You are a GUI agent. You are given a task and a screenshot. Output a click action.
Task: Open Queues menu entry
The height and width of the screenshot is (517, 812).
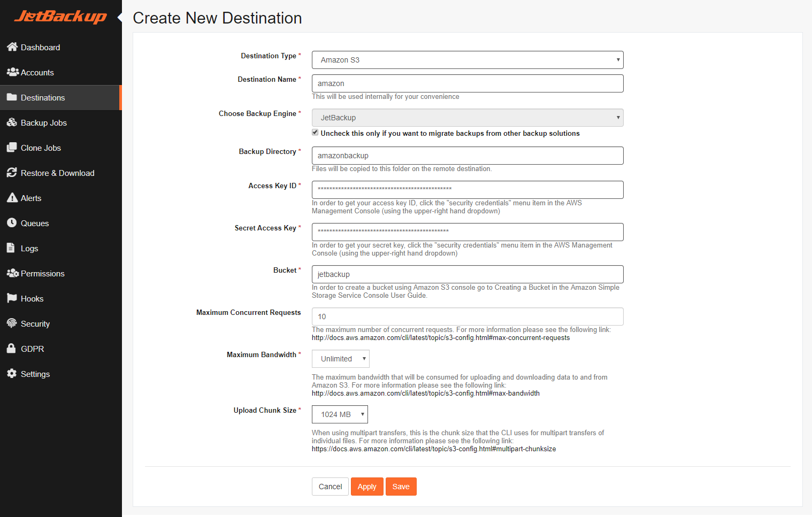61,223
